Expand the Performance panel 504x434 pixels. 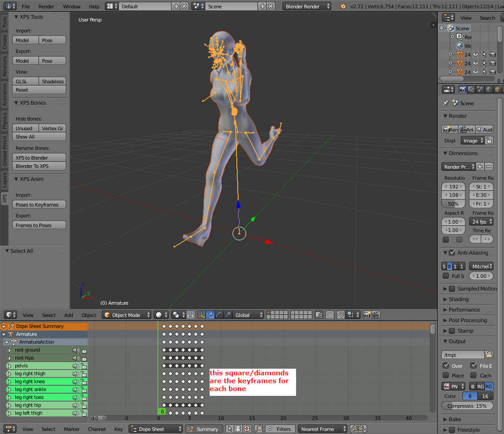(464, 310)
